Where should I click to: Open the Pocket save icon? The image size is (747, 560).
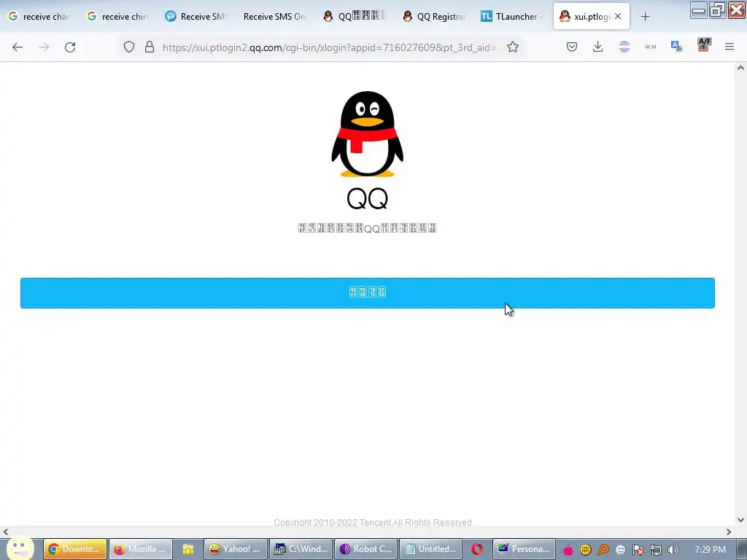pos(572,47)
